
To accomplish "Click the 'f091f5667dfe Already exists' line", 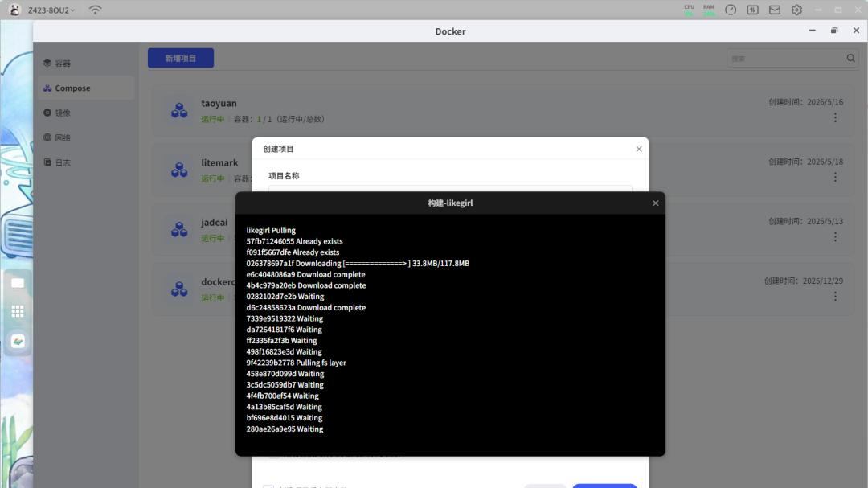I will click(x=293, y=252).
